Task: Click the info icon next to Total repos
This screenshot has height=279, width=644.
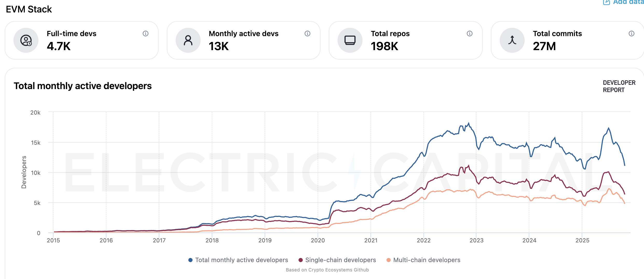Action: (469, 33)
